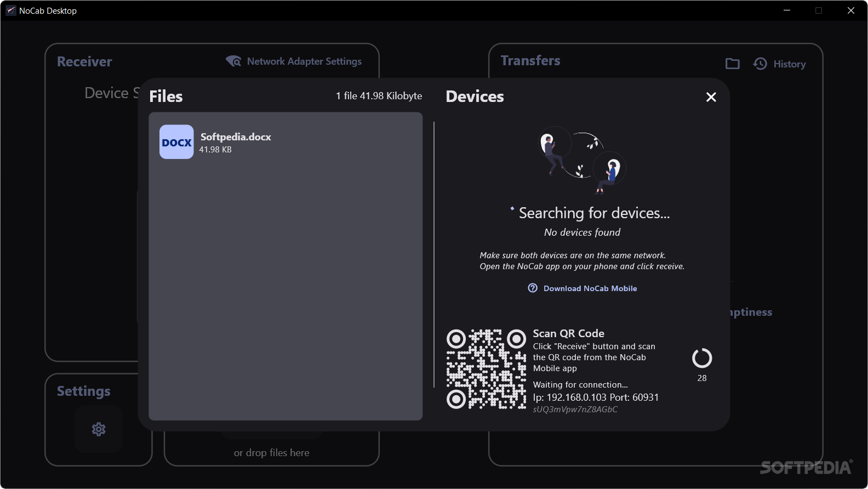The width and height of the screenshot is (868, 489).
Task: Close the Files and Devices dialog
Action: (711, 97)
